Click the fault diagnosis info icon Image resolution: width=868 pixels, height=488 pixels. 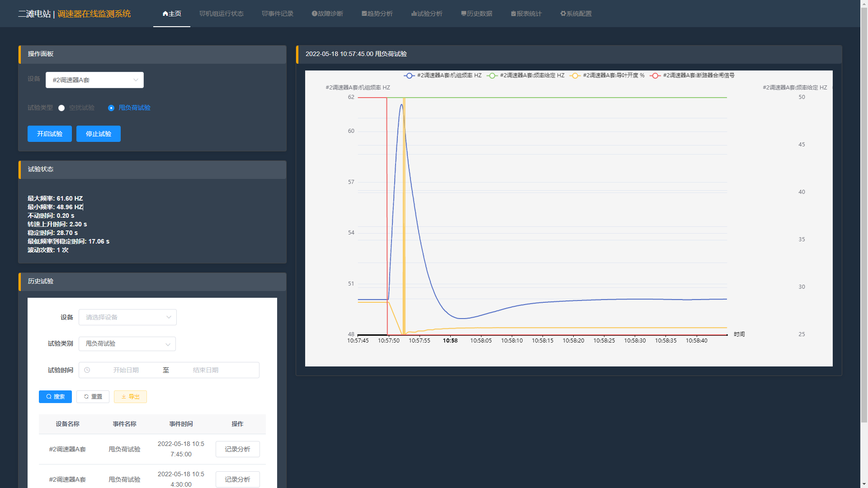(x=314, y=14)
